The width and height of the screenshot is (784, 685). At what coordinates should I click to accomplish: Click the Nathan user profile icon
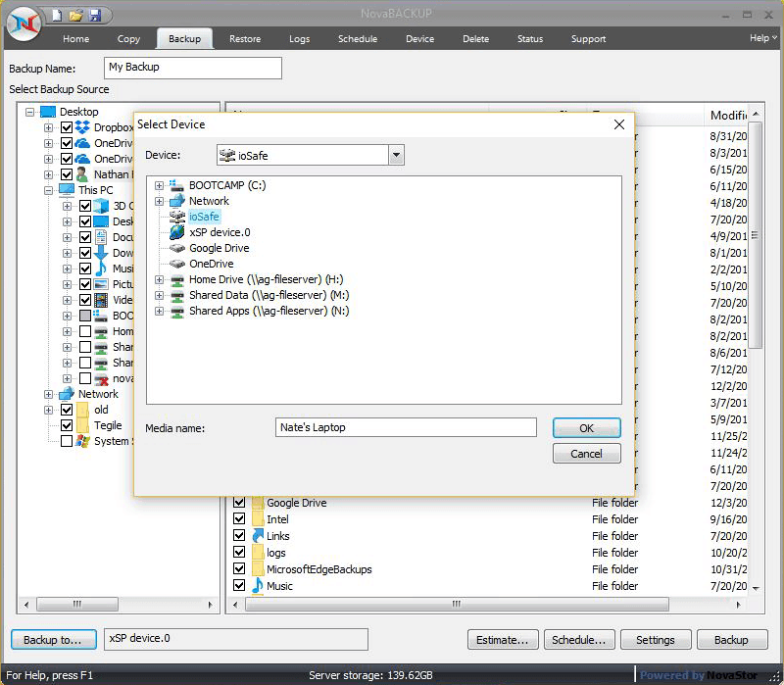tap(82, 174)
